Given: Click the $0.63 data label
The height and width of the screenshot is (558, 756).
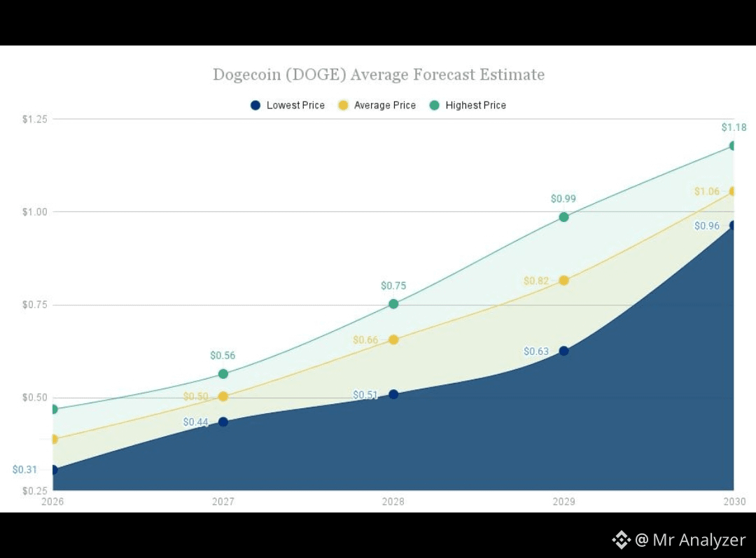Looking at the screenshot, I should [536, 351].
